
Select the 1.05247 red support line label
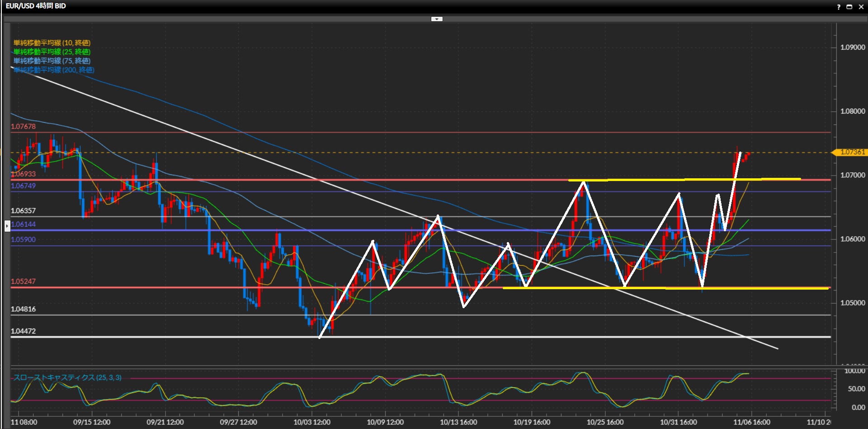tap(23, 281)
